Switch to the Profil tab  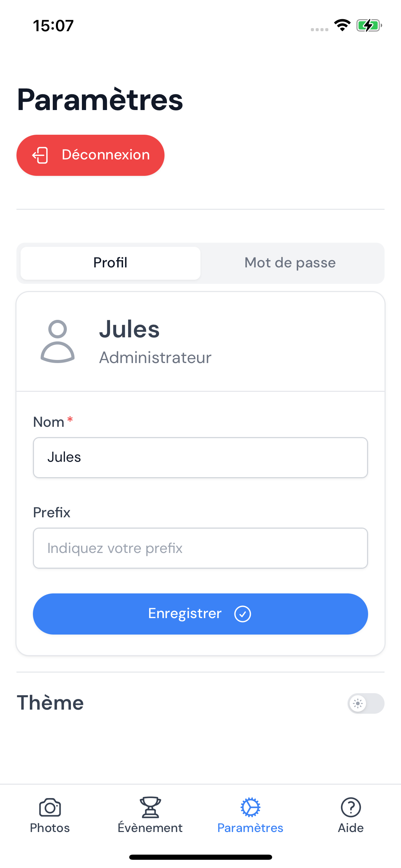pyautogui.click(x=110, y=263)
